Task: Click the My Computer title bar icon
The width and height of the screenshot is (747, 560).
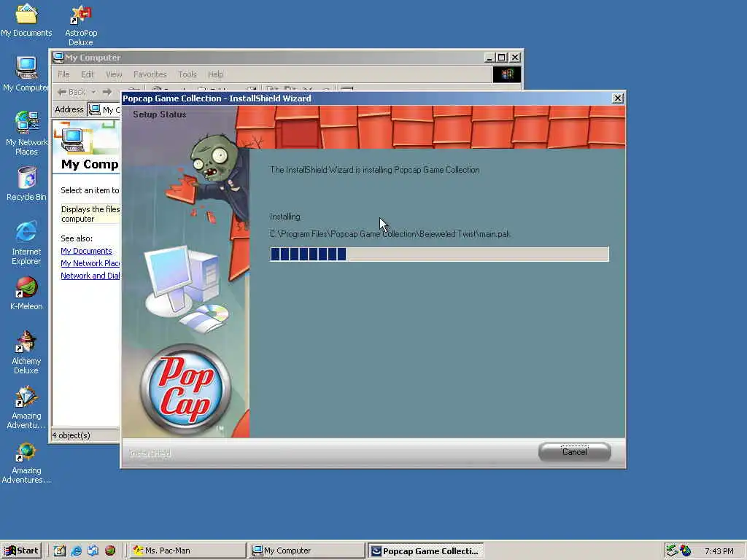Action: (x=58, y=58)
